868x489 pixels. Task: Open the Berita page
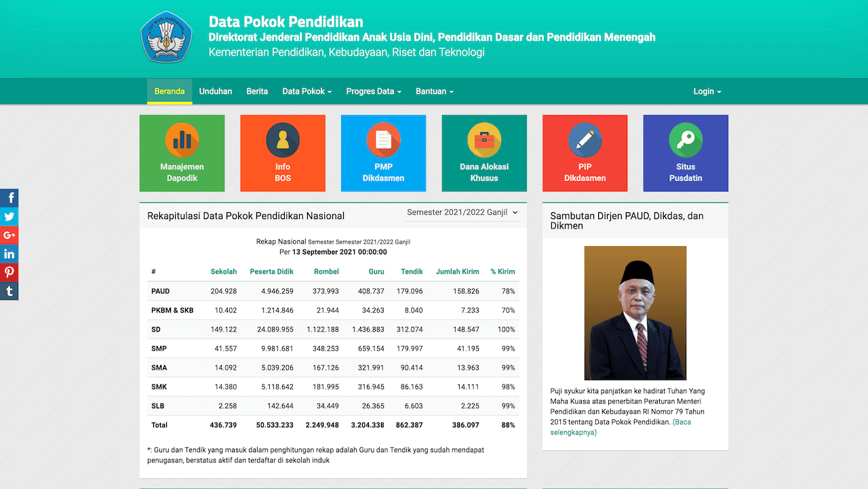[x=257, y=92]
